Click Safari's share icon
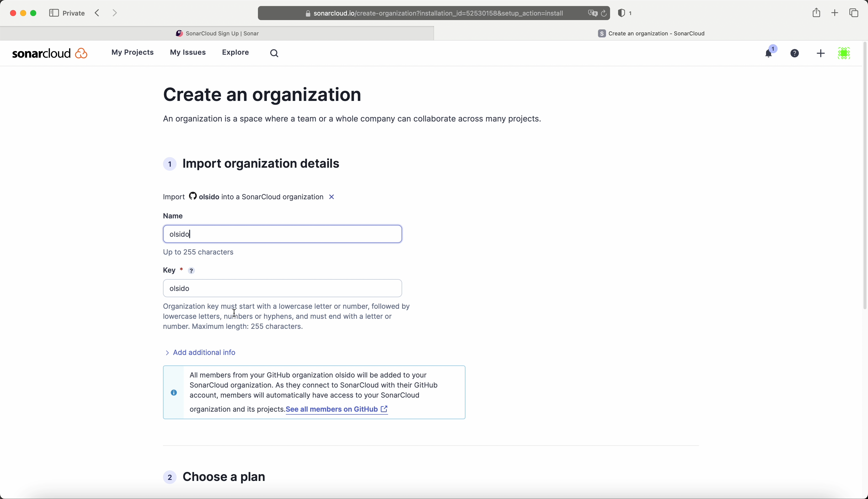Screen dimensions: 868x499 [816, 13]
